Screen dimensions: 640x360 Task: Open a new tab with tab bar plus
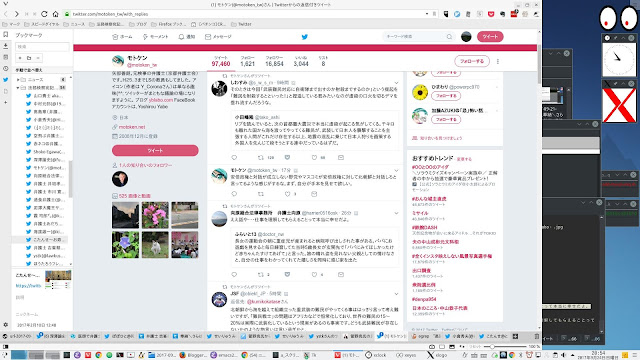pos(516,336)
